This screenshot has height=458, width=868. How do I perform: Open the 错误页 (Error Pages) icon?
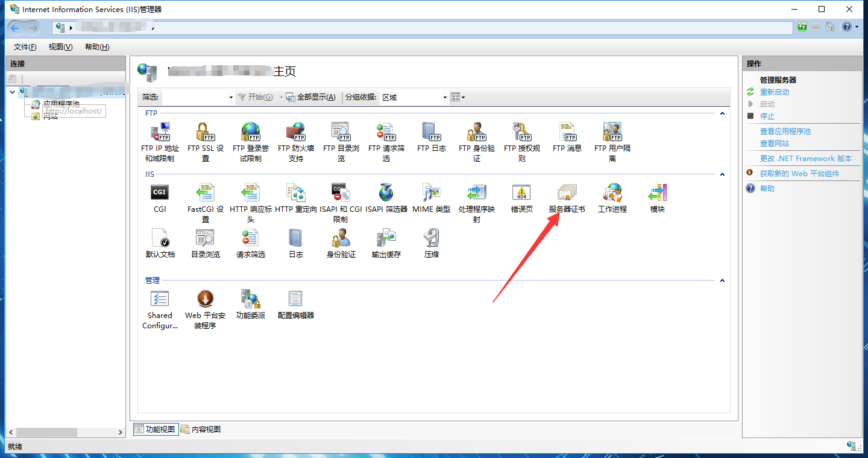tap(521, 194)
